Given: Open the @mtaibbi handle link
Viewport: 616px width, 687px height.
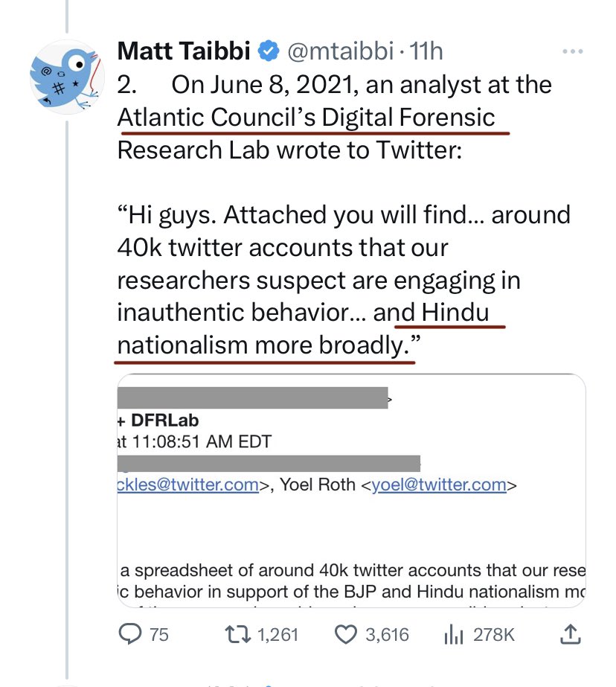Looking at the screenshot, I should point(340,51).
